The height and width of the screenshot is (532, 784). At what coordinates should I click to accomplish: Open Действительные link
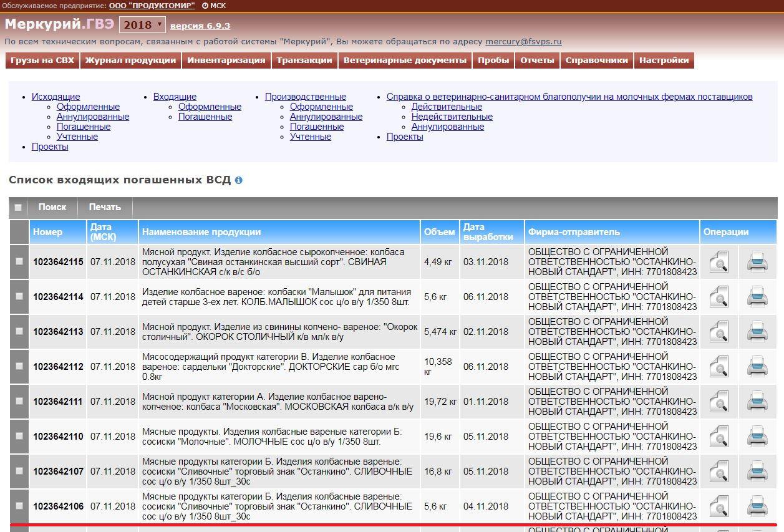(x=447, y=107)
